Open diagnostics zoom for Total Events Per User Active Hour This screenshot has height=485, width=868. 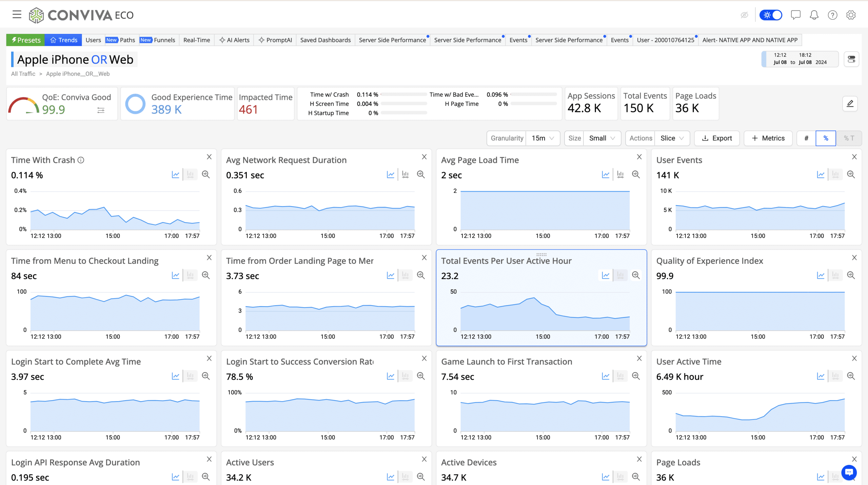click(x=636, y=275)
